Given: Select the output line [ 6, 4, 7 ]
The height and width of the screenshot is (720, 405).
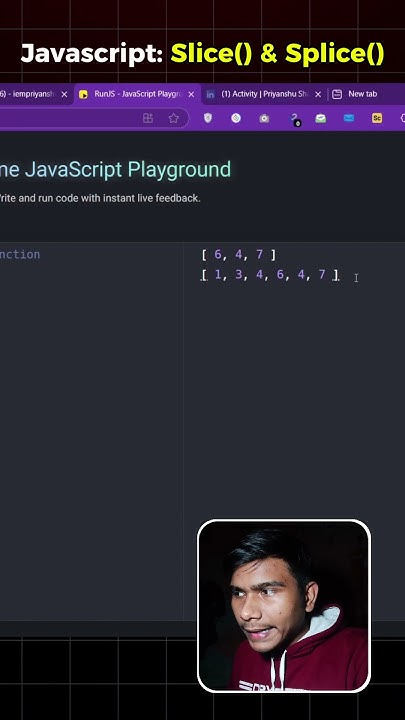Looking at the screenshot, I should coord(239,254).
